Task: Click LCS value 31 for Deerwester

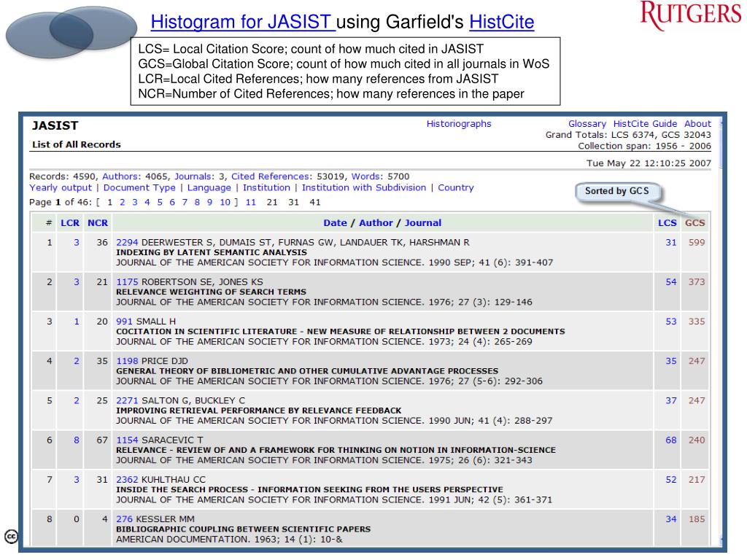Action: [671, 242]
